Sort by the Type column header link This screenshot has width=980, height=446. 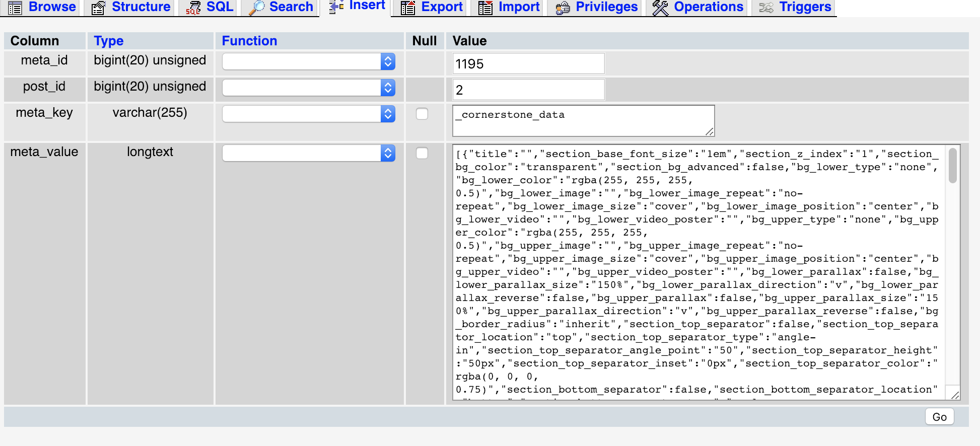click(109, 41)
